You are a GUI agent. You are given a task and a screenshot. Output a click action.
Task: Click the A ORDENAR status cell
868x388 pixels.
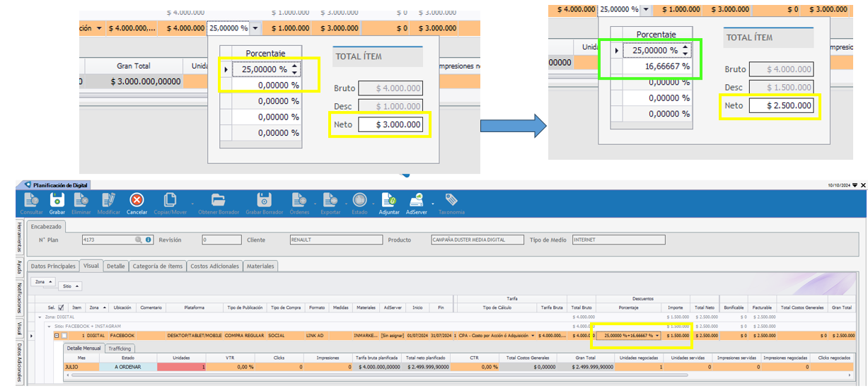[x=128, y=367]
